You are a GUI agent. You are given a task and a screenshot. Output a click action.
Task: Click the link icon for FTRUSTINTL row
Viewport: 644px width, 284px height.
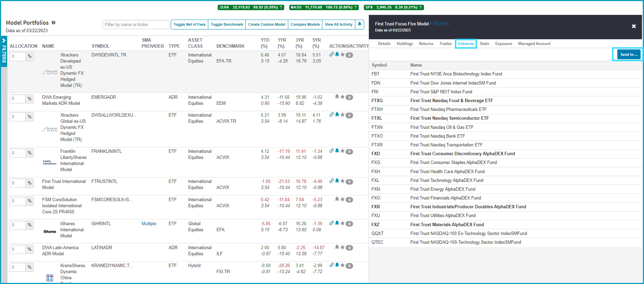pos(331,181)
